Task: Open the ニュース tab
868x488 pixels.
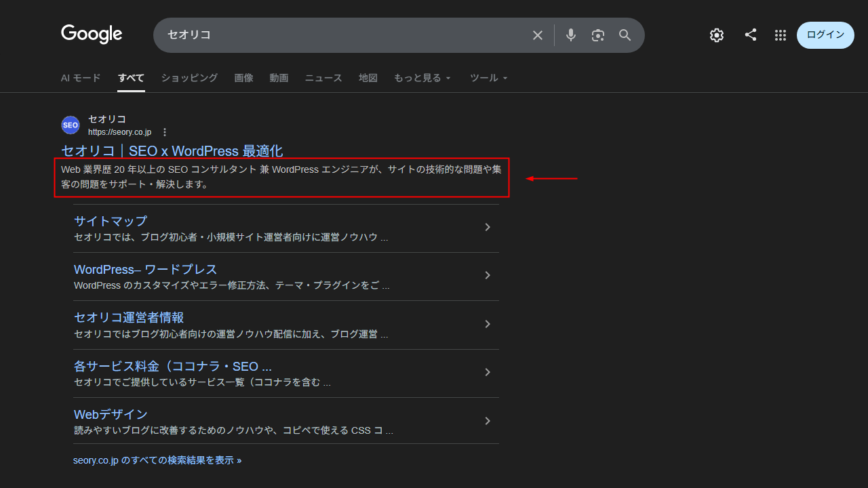Action: [x=323, y=78]
